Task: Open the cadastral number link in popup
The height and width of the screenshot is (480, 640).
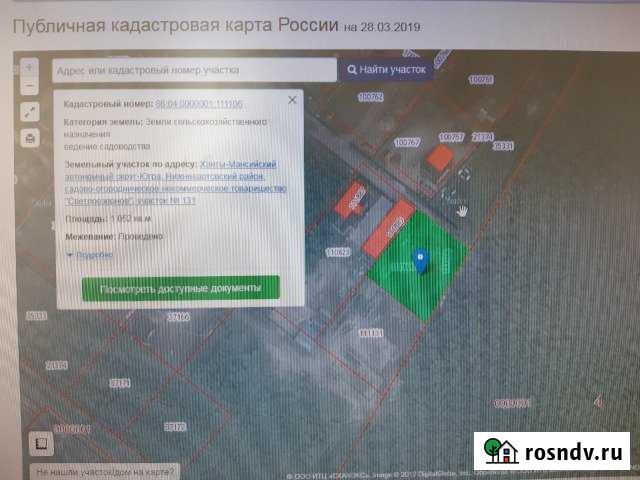Action: point(199,104)
